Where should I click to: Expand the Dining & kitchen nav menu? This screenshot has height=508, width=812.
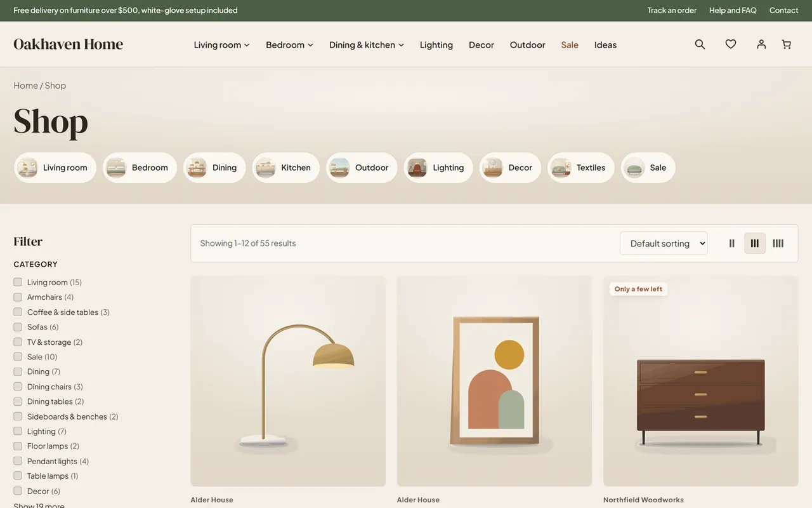point(367,45)
